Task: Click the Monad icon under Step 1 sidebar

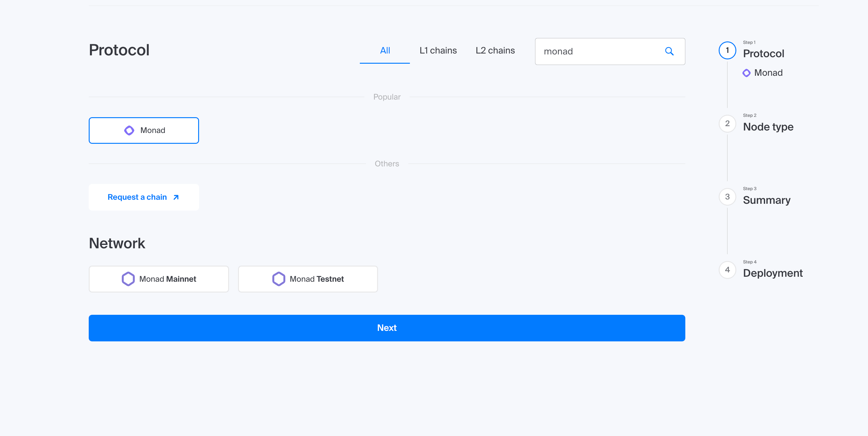Action: (x=747, y=73)
